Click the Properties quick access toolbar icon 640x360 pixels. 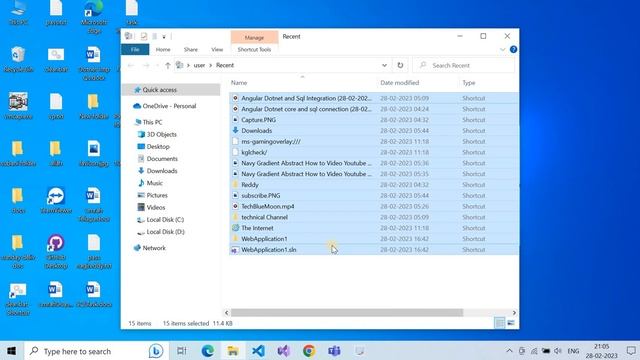pyautogui.click(x=144, y=36)
